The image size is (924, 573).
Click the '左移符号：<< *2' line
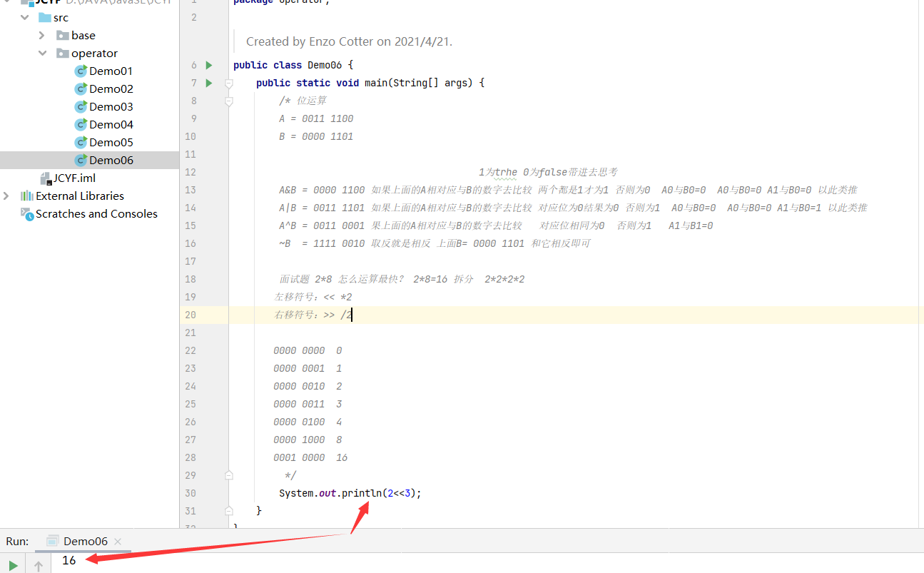tap(313, 297)
